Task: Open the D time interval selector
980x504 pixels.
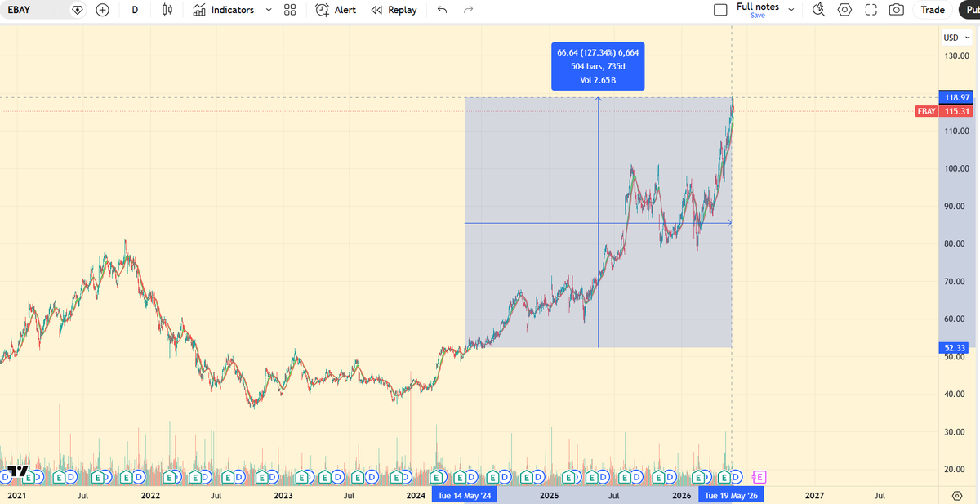Action: [x=135, y=10]
